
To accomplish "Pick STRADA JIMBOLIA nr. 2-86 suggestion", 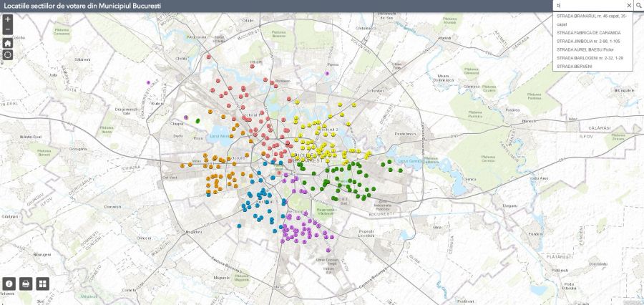I will pos(585,42).
